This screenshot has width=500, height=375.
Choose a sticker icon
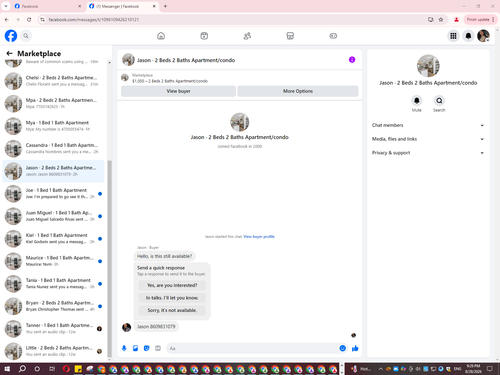(x=147, y=348)
